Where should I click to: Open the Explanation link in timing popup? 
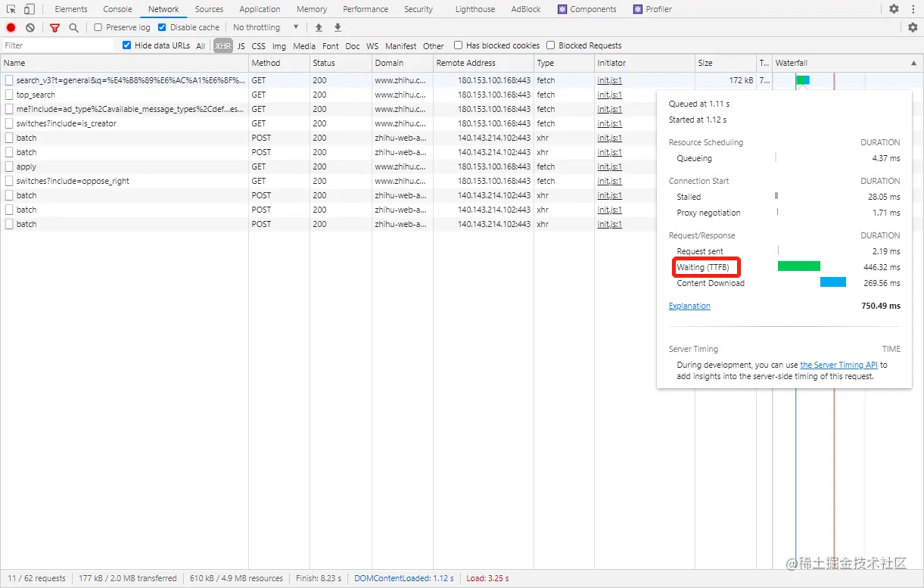tap(689, 306)
